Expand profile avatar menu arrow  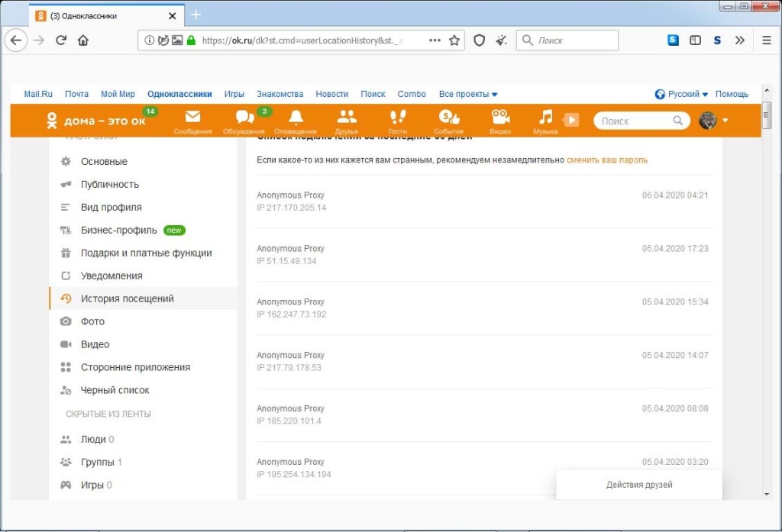pos(725,121)
